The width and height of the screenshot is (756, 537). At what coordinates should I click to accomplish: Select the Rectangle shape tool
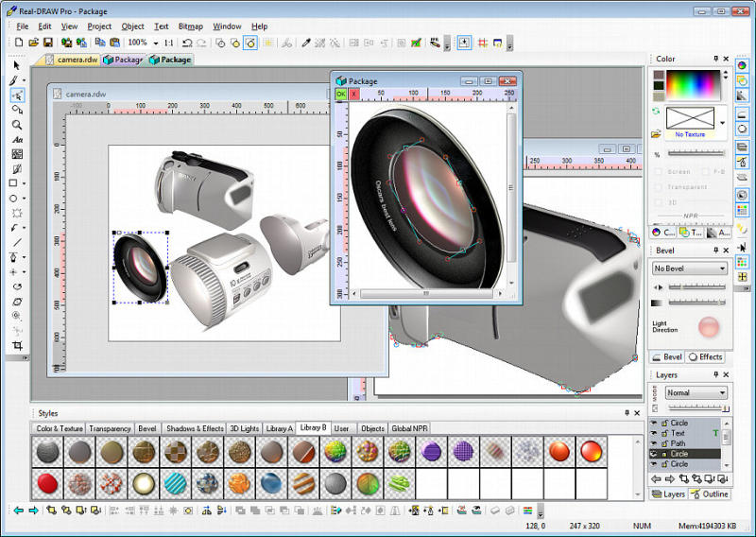(x=13, y=183)
